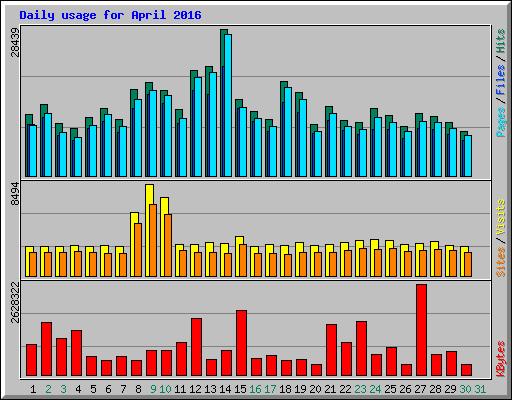This screenshot has width=512, height=400.
Task: Click the red KBytes bar for day 2
Action: click(46, 349)
